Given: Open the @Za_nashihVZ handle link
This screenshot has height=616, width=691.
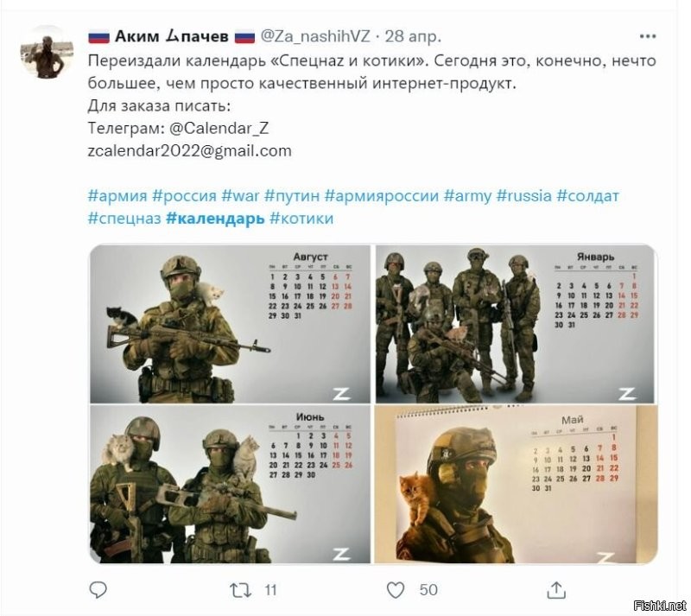Looking at the screenshot, I should coord(315,36).
